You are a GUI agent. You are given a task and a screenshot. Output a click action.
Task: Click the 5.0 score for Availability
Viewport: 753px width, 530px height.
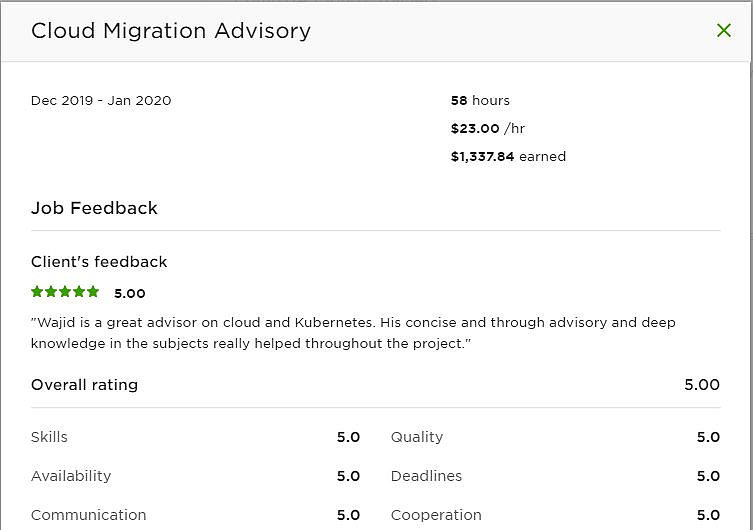click(x=348, y=476)
